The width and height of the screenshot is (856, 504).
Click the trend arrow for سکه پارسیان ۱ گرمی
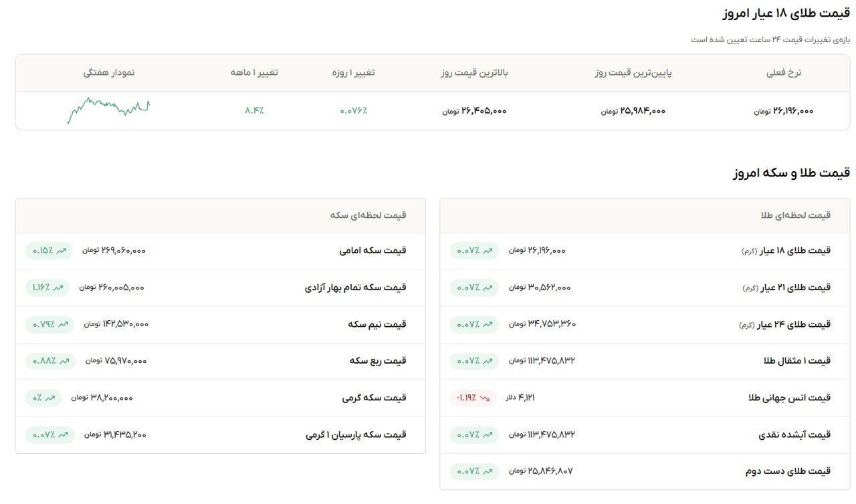point(64,434)
